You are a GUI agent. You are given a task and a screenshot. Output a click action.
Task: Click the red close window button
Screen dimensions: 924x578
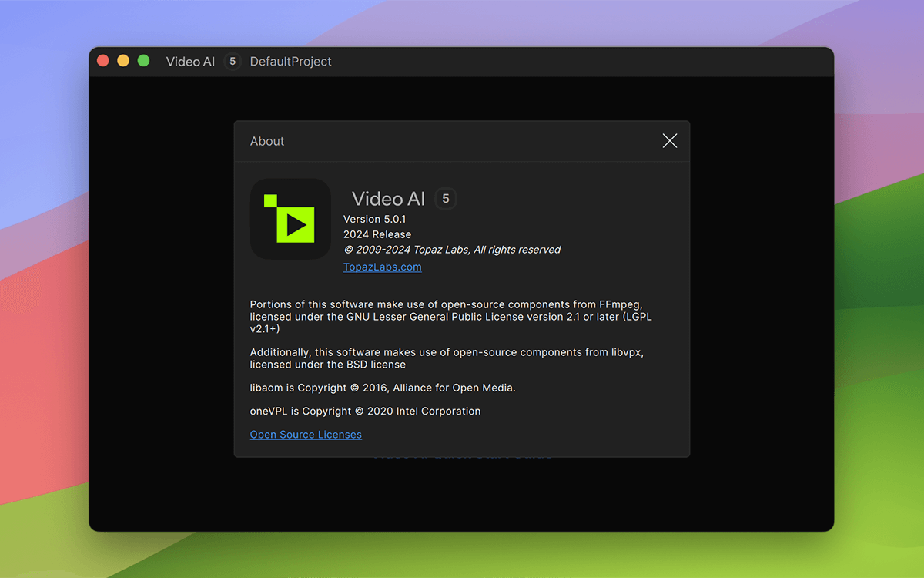click(102, 61)
